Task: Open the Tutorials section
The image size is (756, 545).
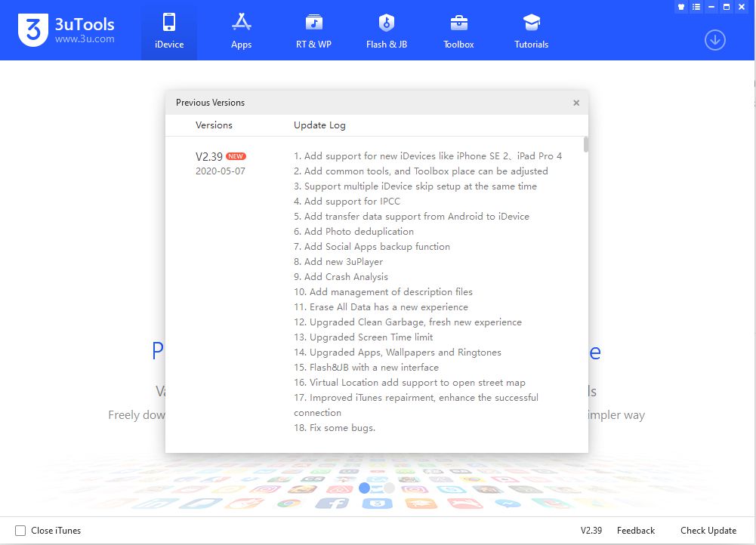Action: (x=532, y=31)
